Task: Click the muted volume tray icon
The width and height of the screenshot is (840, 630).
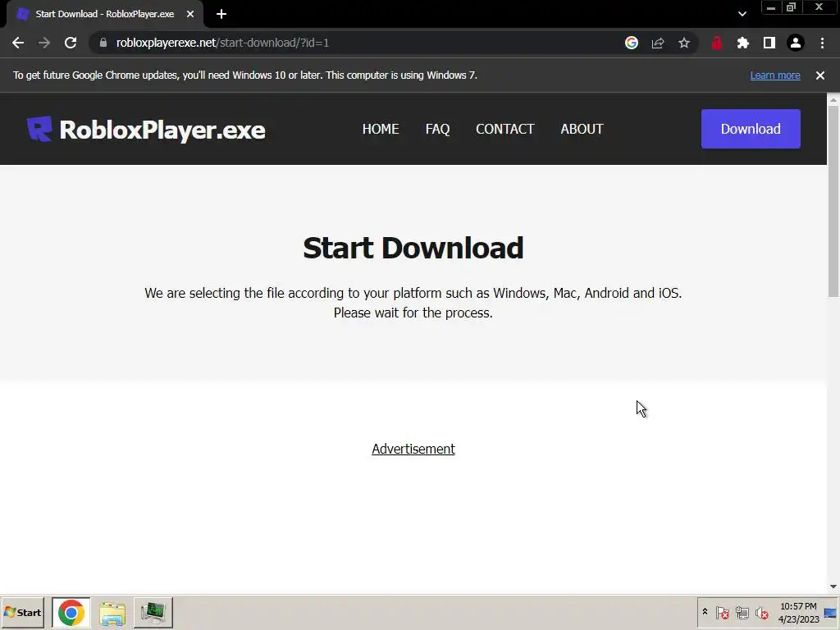Action: (761, 612)
